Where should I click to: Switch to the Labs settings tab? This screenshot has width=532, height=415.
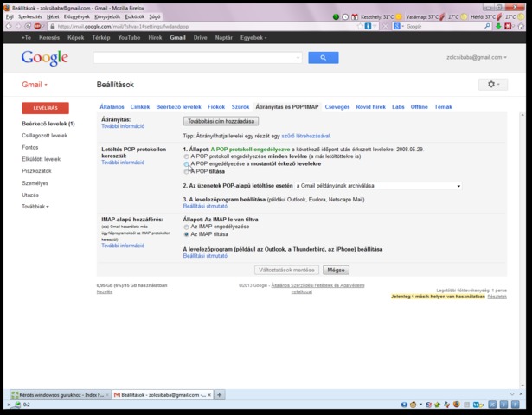coord(398,107)
